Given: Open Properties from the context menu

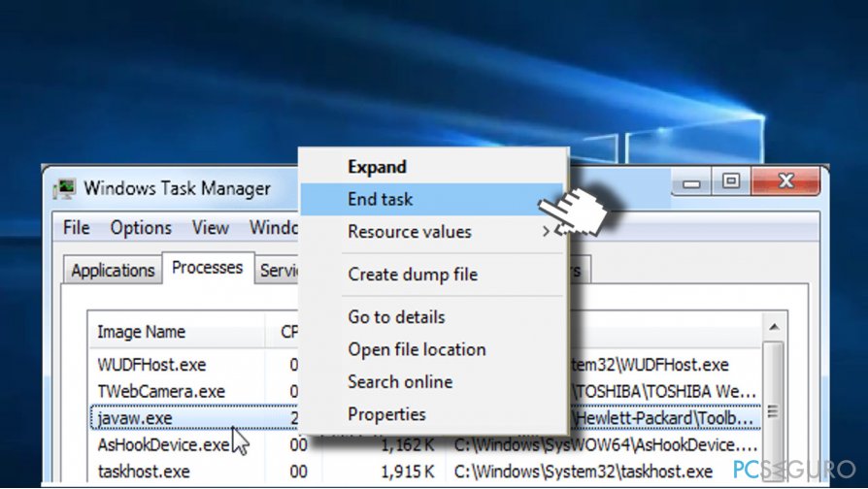Looking at the screenshot, I should (387, 414).
